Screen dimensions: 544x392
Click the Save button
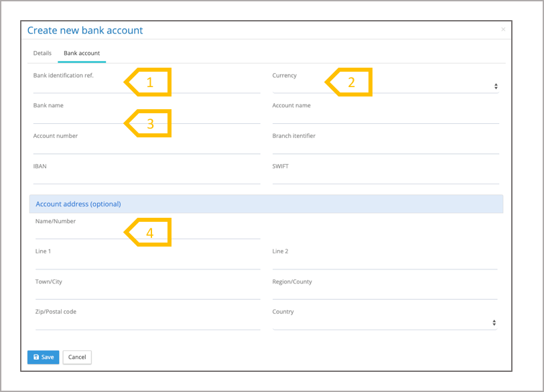[44, 357]
